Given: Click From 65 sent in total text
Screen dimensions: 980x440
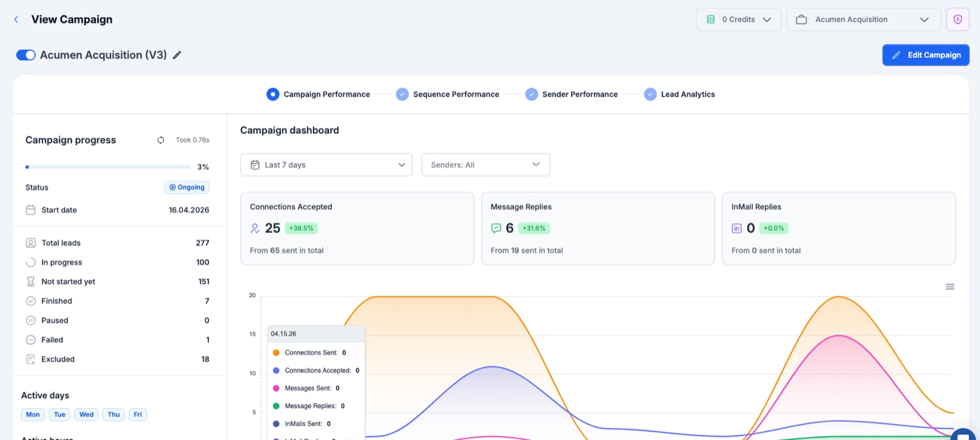Looking at the screenshot, I should (x=287, y=251).
